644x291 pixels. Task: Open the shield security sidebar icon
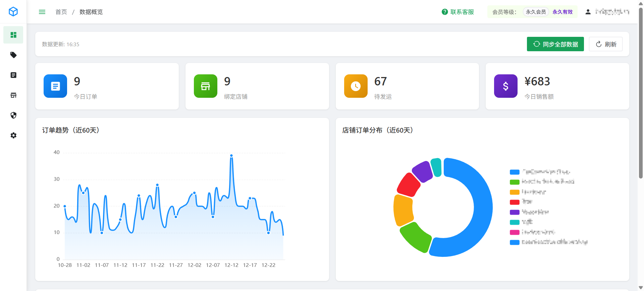[13, 115]
